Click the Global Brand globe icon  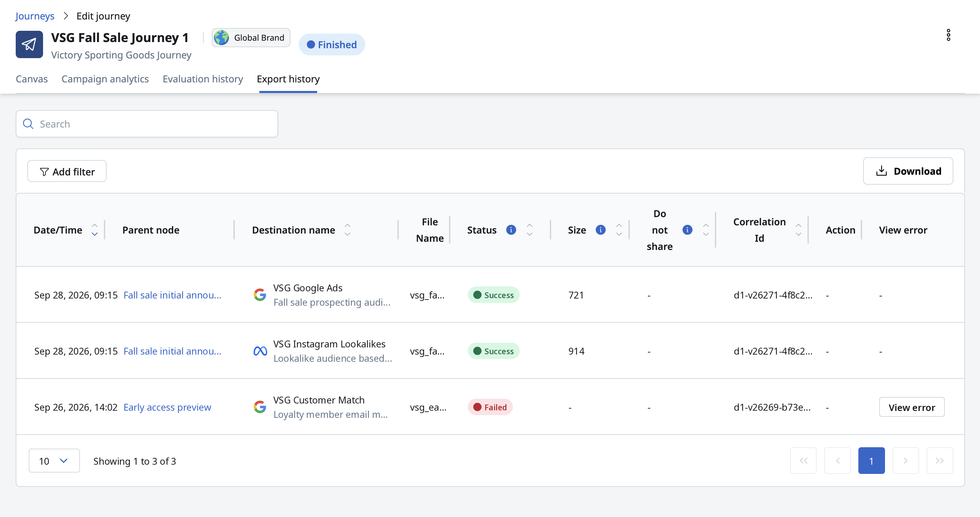click(221, 38)
